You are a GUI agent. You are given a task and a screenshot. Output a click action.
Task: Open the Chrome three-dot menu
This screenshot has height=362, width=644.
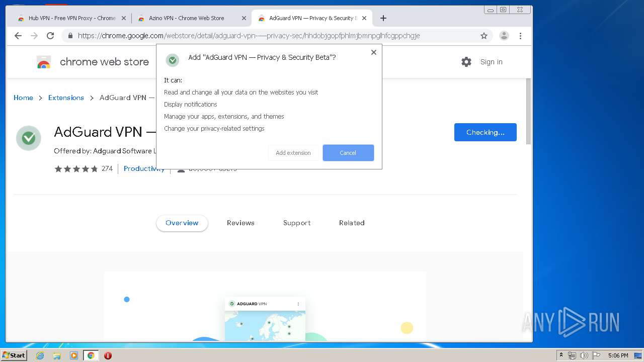tap(520, 36)
